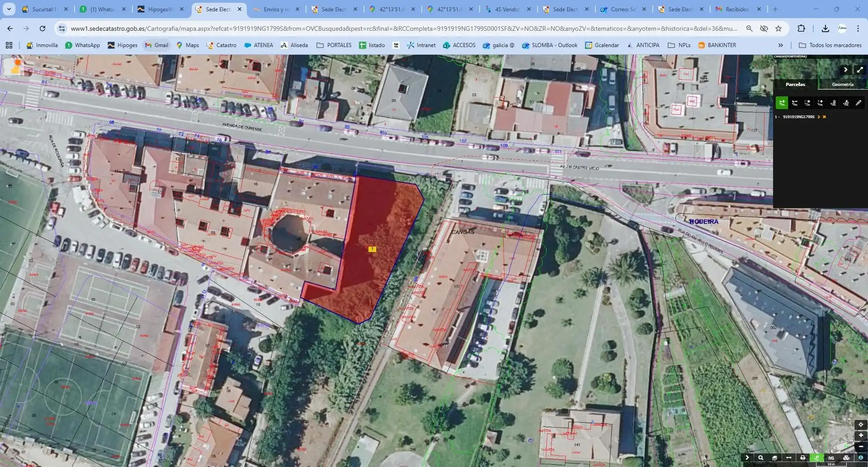Open the browser extensions puzzle icon
Image resolution: width=868 pixels, height=467 pixels.
pos(801,29)
